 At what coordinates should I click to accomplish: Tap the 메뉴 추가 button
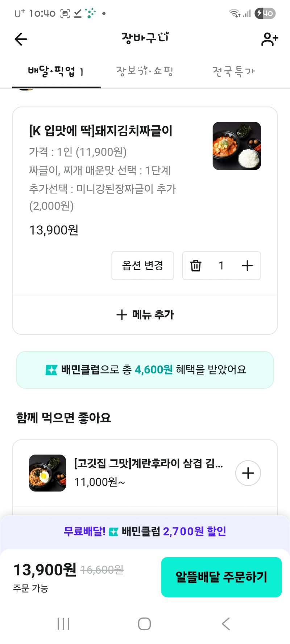click(145, 314)
